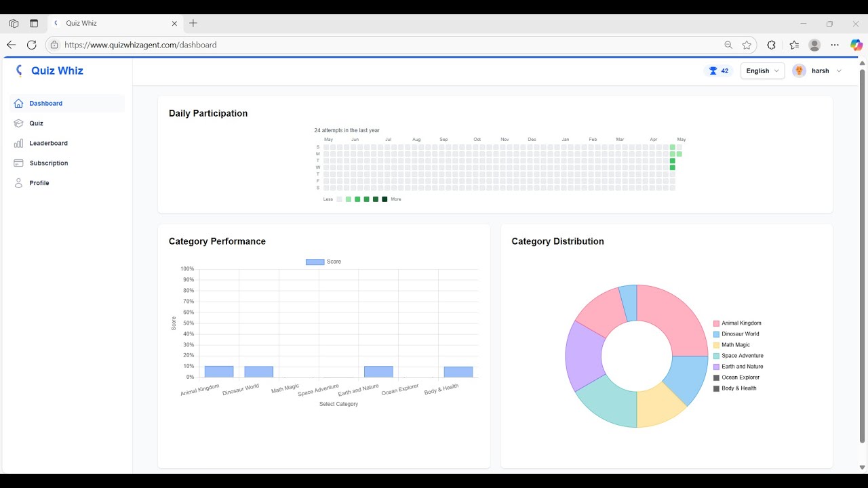Toggle Animal Kingdom legend entry
The image size is (868, 488).
pos(738,323)
